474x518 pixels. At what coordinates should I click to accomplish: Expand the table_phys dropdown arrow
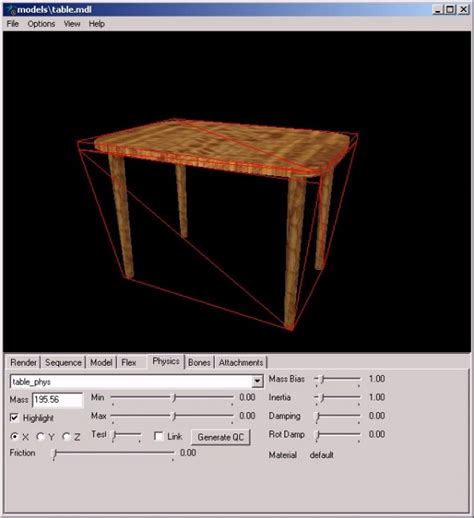(x=257, y=381)
